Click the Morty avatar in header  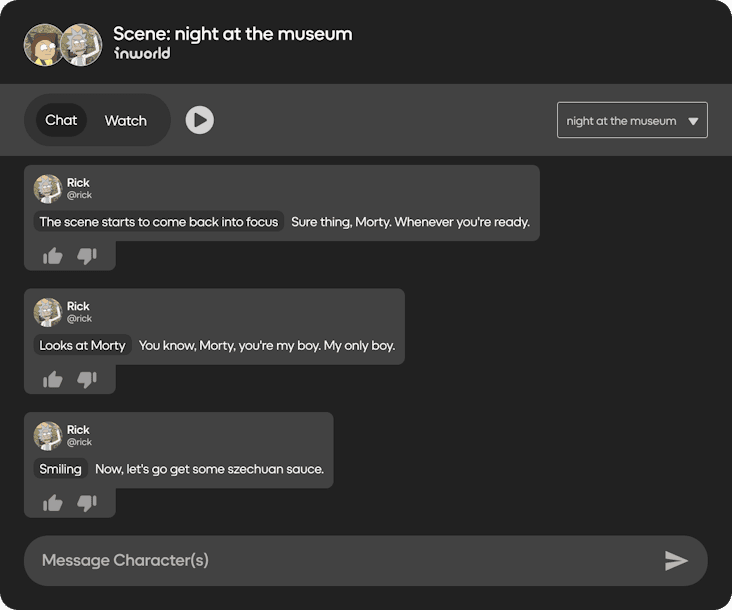(x=43, y=45)
